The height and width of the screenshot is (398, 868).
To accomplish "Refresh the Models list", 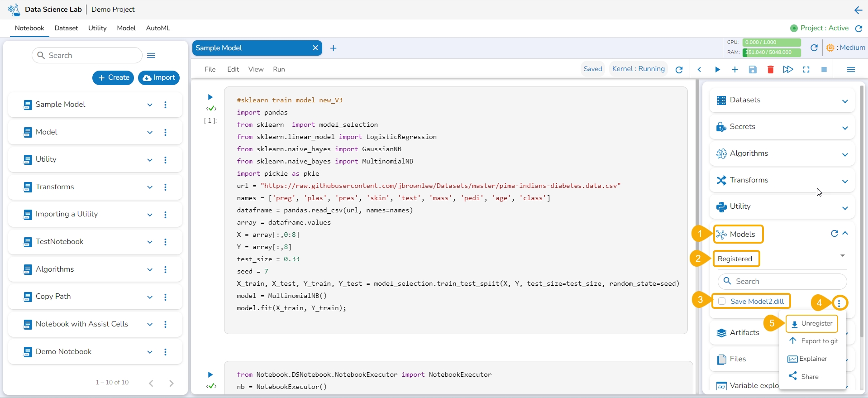I will [834, 234].
